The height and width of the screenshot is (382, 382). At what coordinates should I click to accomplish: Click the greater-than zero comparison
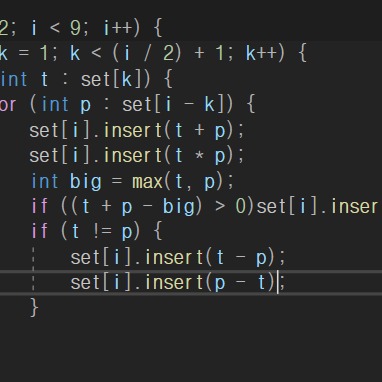coord(230,207)
